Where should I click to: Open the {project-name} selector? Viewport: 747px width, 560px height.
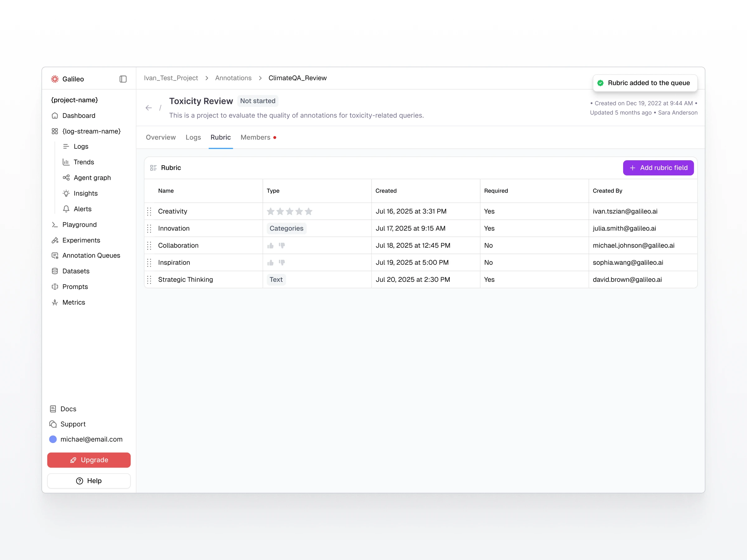pos(74,100)
